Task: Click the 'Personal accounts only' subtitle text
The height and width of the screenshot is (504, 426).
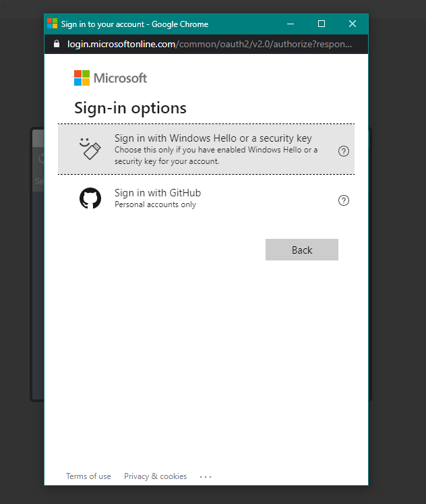Action: 156,204
